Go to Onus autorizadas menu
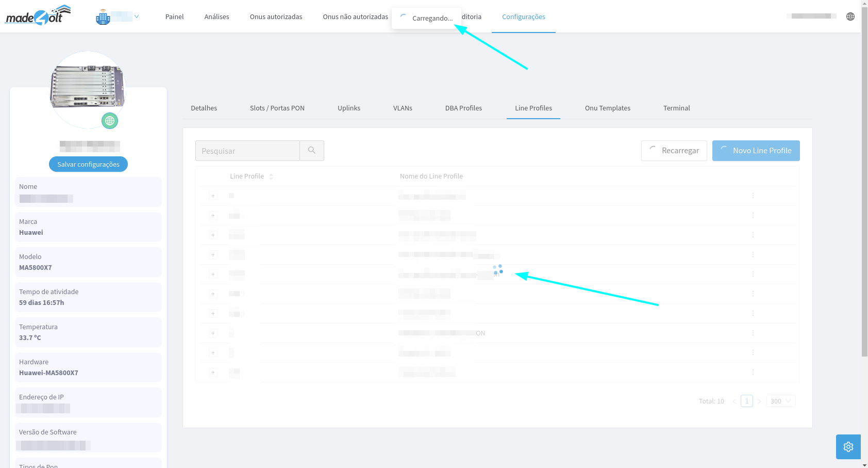The height and width of the screenshot is (468, 868). [x=276, y=17]
